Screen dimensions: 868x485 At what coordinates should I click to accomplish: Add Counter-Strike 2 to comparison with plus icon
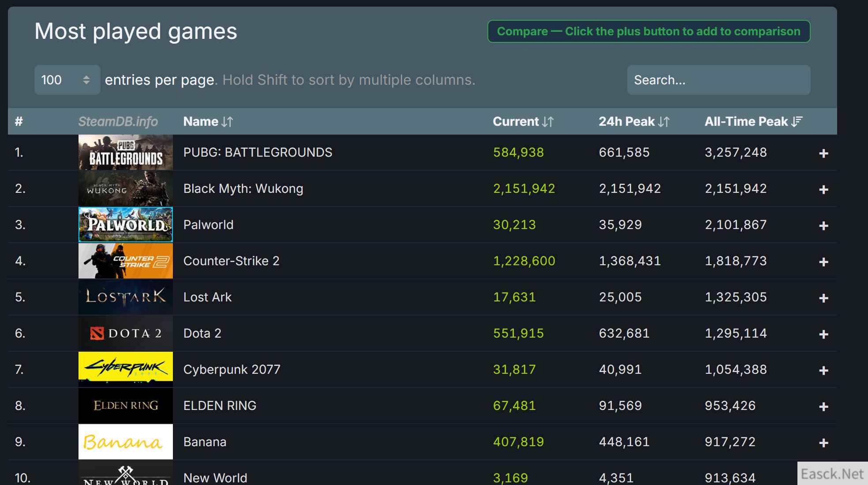coord(823,262)
